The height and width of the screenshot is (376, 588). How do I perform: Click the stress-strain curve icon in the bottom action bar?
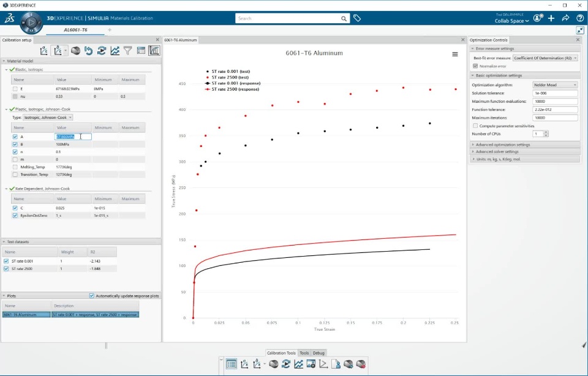pos(244,364)
